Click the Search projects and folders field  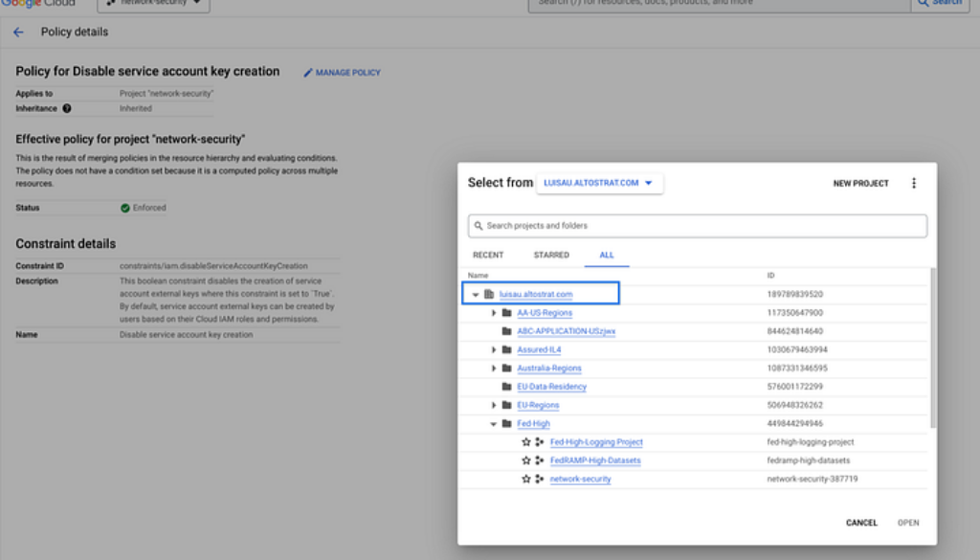click(697, 226)
